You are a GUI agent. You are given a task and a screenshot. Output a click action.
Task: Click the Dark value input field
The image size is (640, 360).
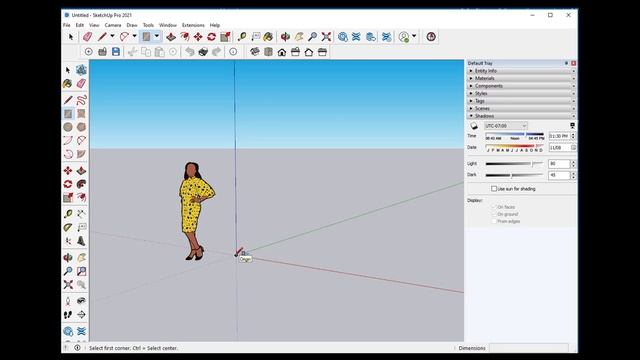559,175
